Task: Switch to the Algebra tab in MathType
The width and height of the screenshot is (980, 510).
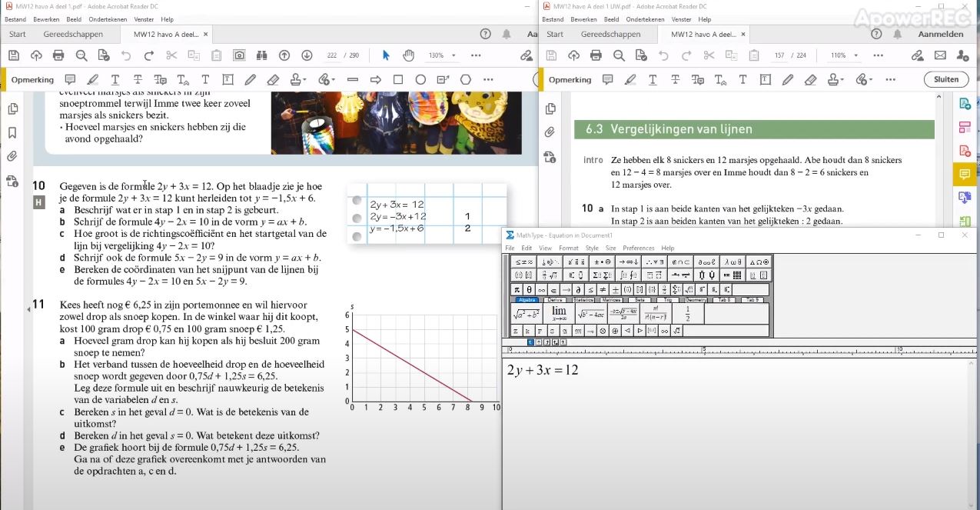Action: coord(527,300)
